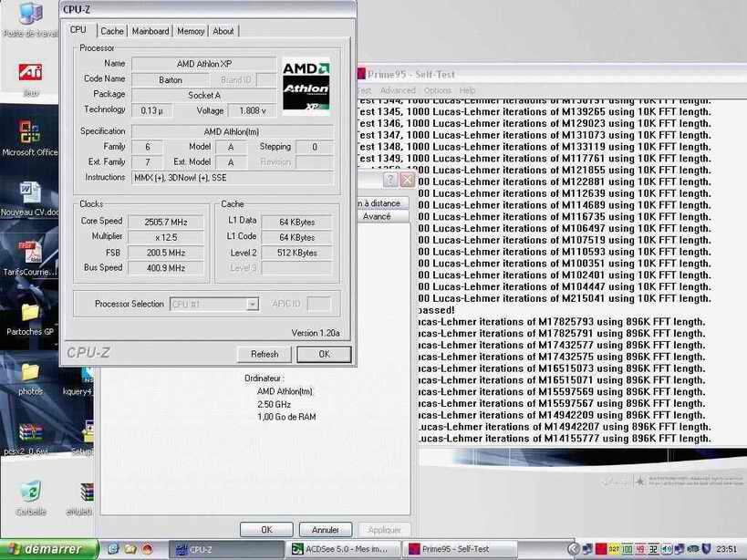747x560 pixels.
Task: Switch to the Cache tab in CPU-Z
Action: 112,31
